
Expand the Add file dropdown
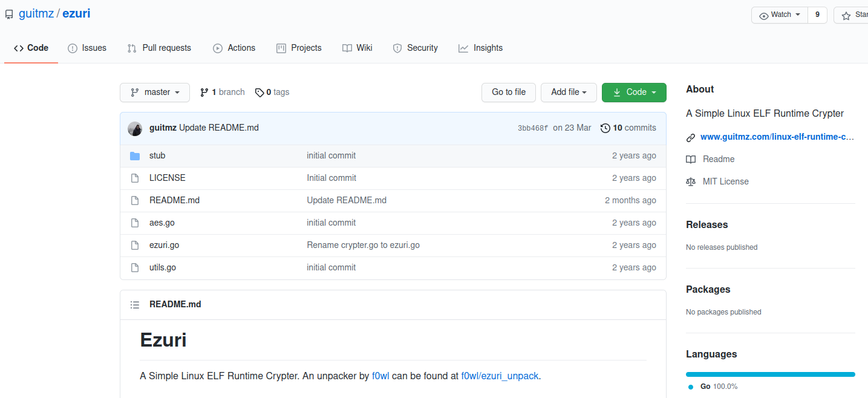click(x=569, y=93)
